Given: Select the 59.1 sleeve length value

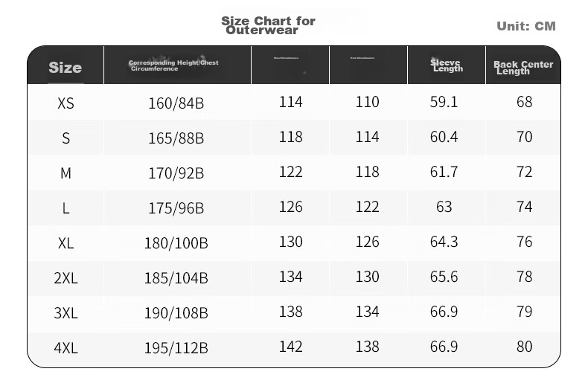Looking at the screenshot, I should [444, 102].
